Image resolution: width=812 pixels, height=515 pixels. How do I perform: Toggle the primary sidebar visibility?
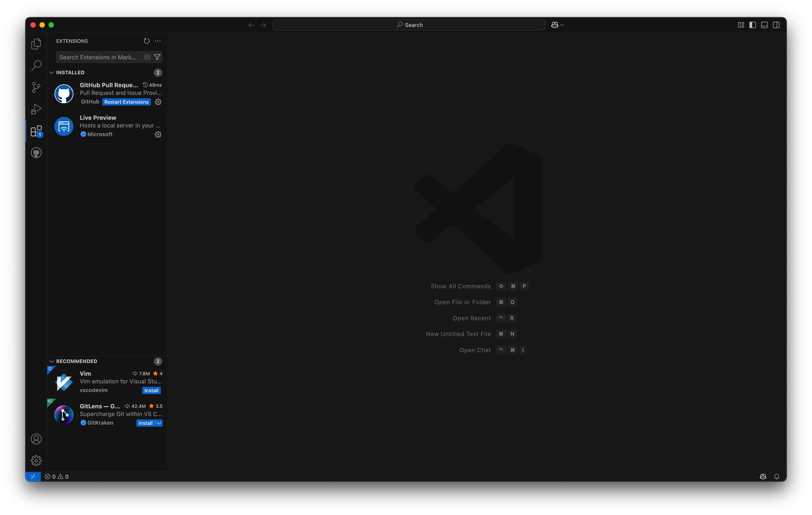point(753,25)
